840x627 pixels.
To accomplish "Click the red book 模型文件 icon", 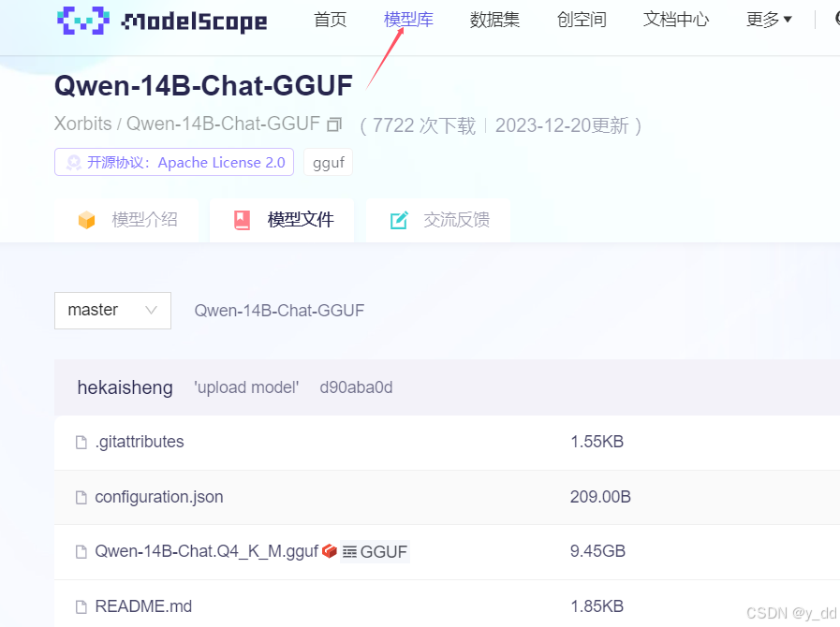I will [x=243, y=220].
